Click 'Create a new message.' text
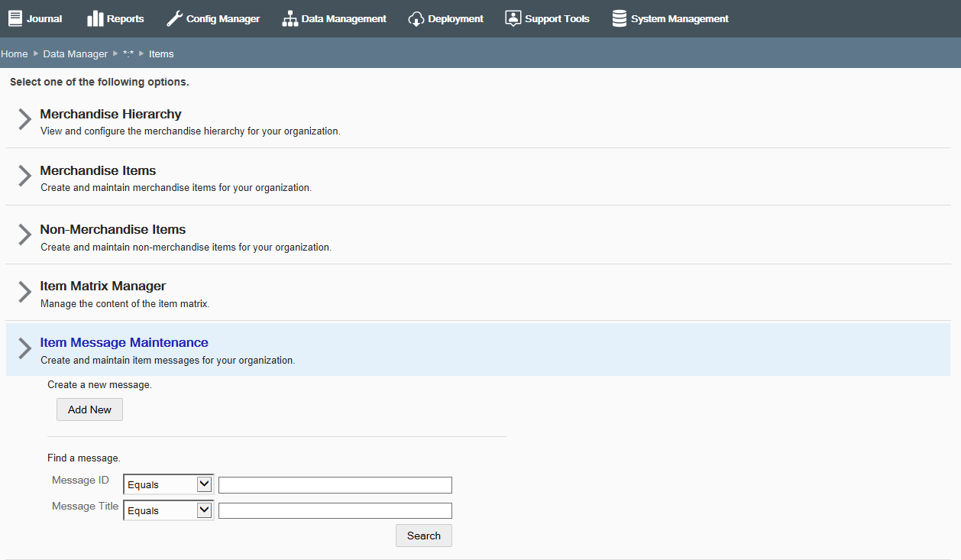Viewport: 961px width, 560px height. pyautogui.click(x=100, y=385)
